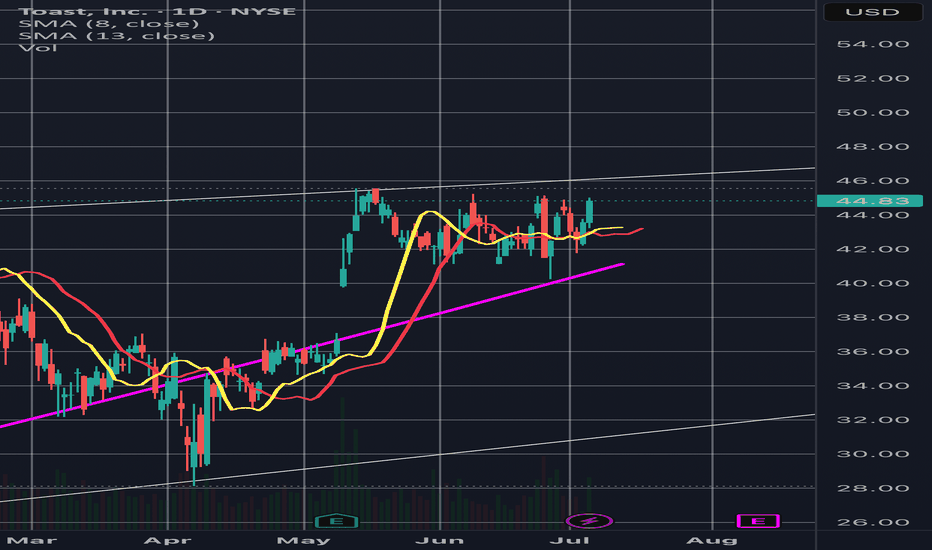The height and width of the screenshot is (550, 932).
Task: Click the 34.00 price axis label
Action: (873, 386)
